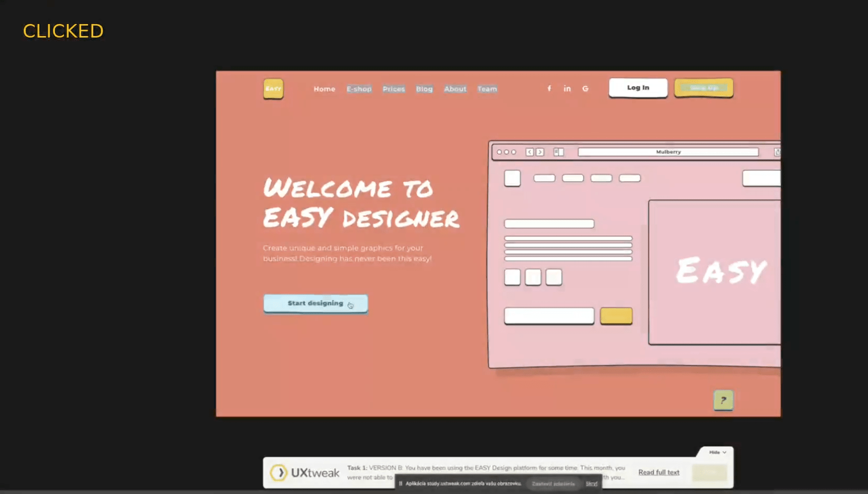868x494 pixels.
Task: Open the Facebook social icon
Action: 549,89
